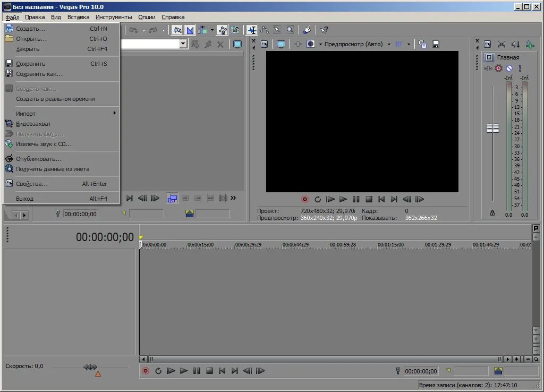The height and width of the screenshot is (392, 544).
Task: Toggle Enable Snapping in main toolbar
Action: [x=177, y=30]
